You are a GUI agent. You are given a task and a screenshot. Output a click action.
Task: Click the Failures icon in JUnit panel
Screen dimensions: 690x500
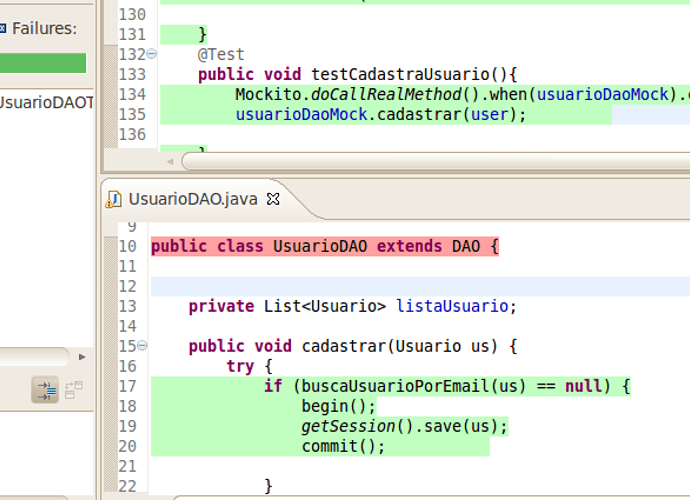3,29
